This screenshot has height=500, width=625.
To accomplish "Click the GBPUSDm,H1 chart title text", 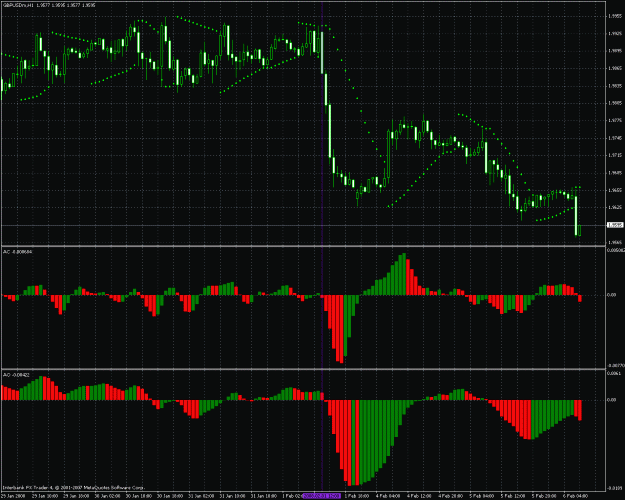I will (18, 5).
